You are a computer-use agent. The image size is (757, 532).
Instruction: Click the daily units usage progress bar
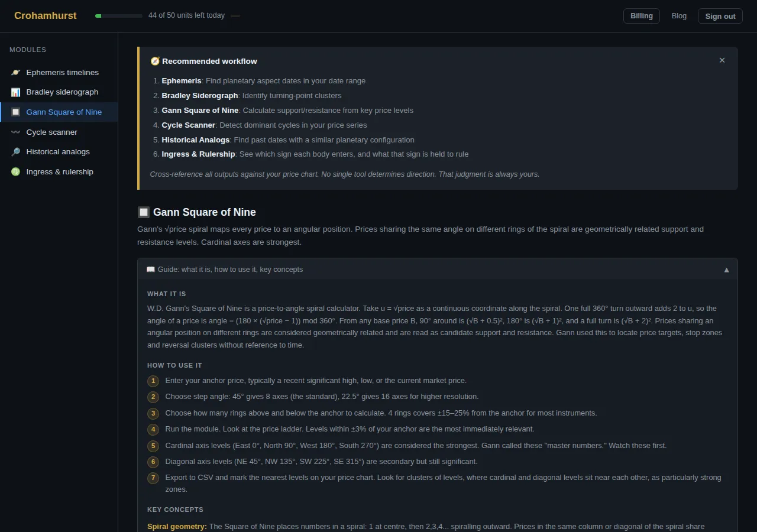click(x=119, y=16)
